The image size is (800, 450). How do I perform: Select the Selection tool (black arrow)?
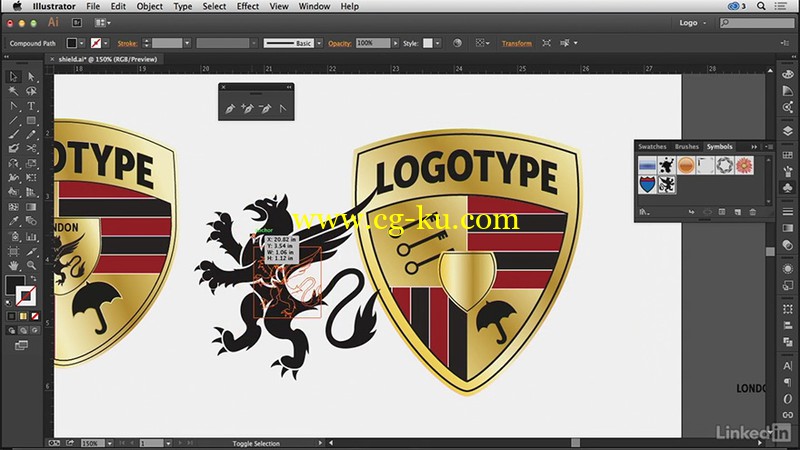tap(13, 77)
